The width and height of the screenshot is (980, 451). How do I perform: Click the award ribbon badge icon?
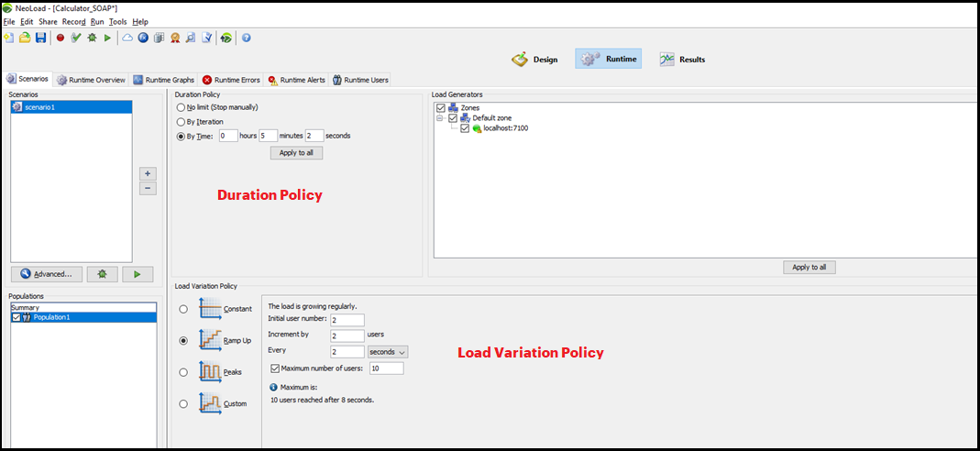tap(175, 38)
